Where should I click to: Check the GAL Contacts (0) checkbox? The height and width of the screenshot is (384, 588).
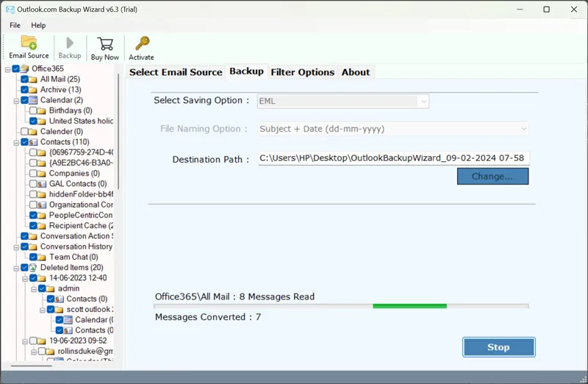pyautogui.click(x=33, y=184)
